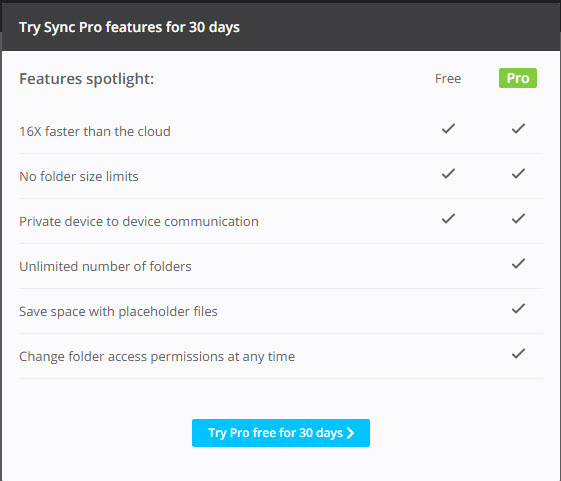The image size is (561, 481).
Task: Click Pro checkmark for Change folder access permissions
Action: tap(518, 354)
